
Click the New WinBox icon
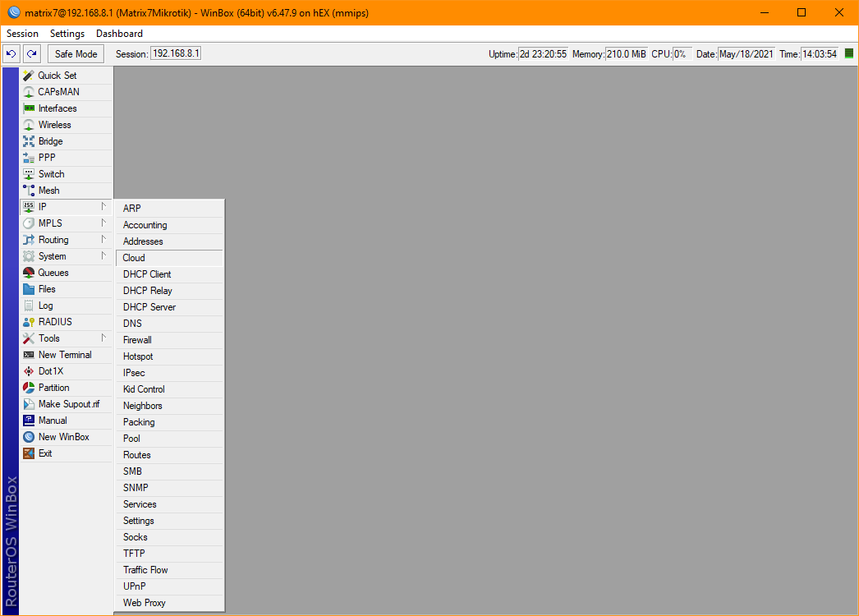tap(29, 437)
